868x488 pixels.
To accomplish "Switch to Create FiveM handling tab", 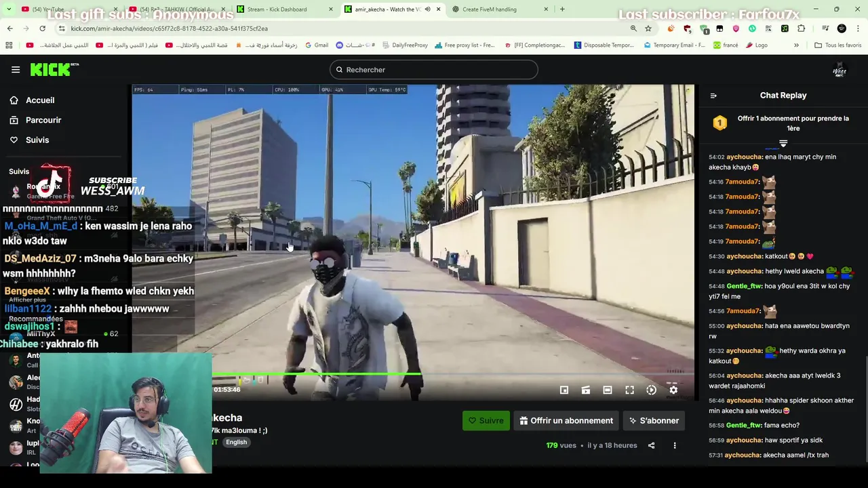I will tap(500, 9).
